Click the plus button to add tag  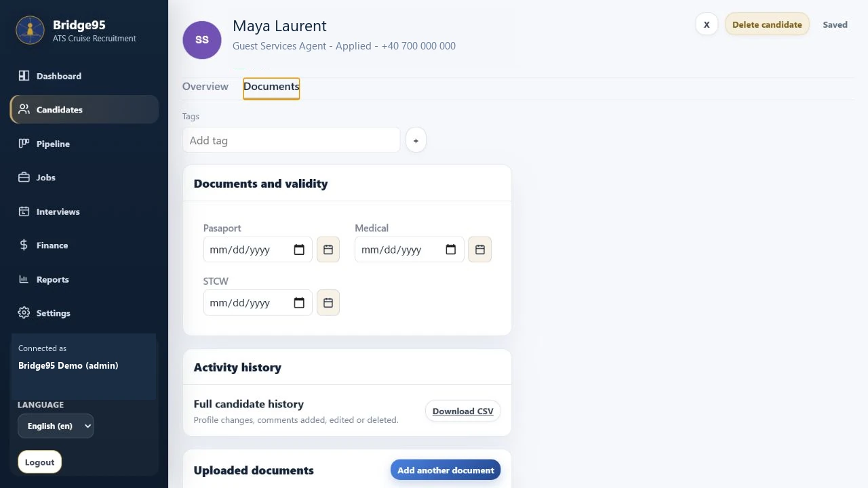416,140
